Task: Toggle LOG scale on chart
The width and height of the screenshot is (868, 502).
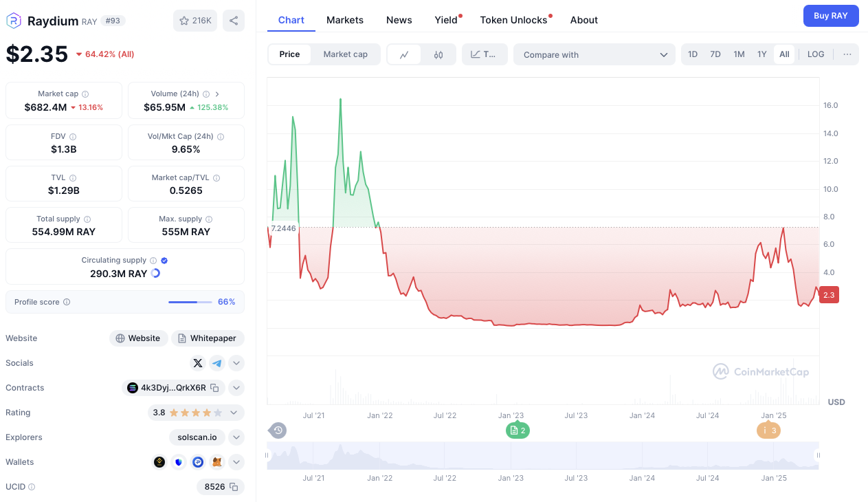Action: (816, 54)
